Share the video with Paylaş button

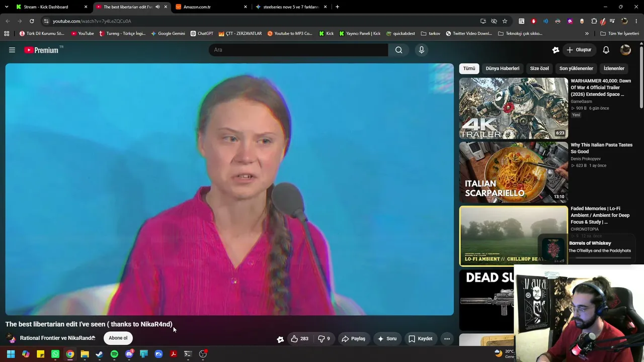click(x=354, y=339)
